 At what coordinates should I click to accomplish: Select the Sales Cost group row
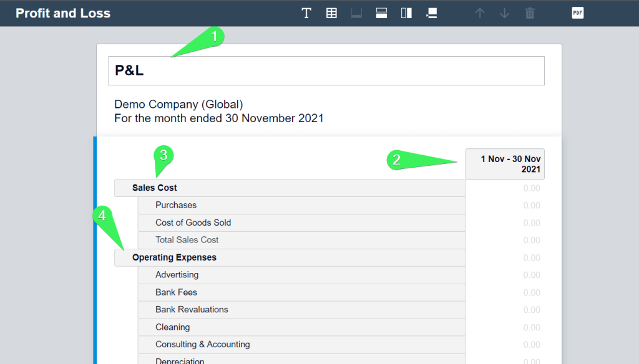[290, 188]
